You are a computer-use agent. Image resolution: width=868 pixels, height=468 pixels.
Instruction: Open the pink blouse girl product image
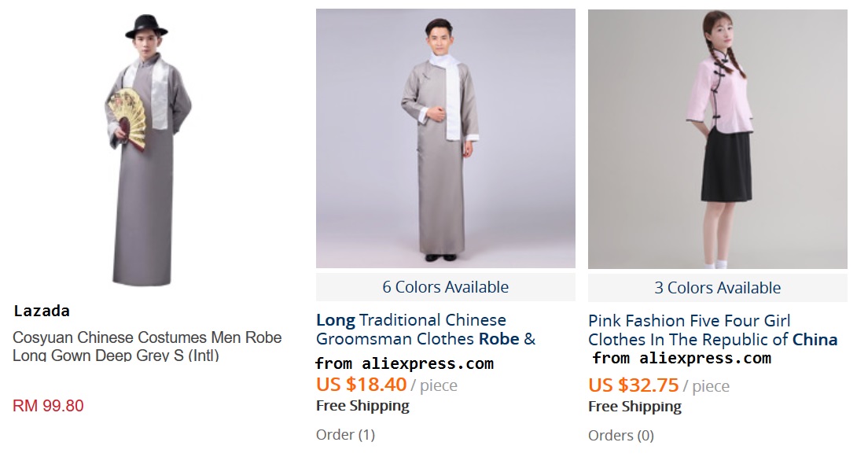[717, 139]
